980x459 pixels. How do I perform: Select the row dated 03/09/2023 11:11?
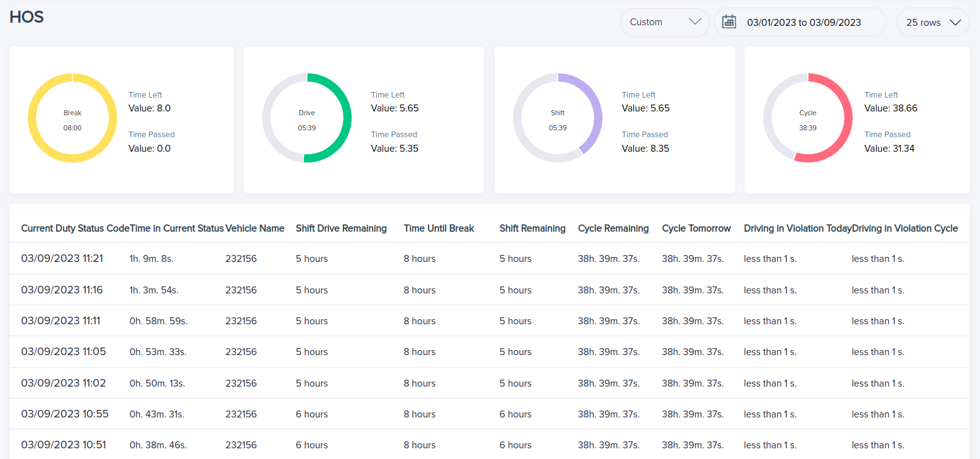[x=489, y=321]
